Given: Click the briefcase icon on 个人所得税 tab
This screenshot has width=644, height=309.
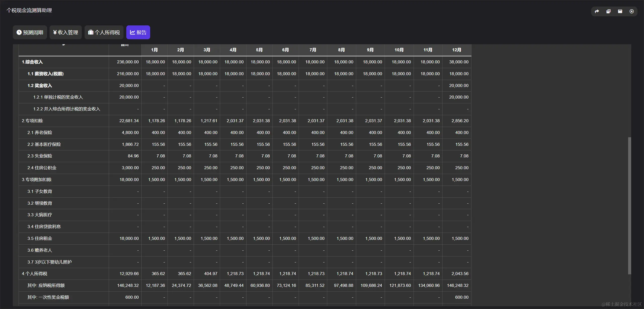Looking at the screenshot, I should 91,32.
